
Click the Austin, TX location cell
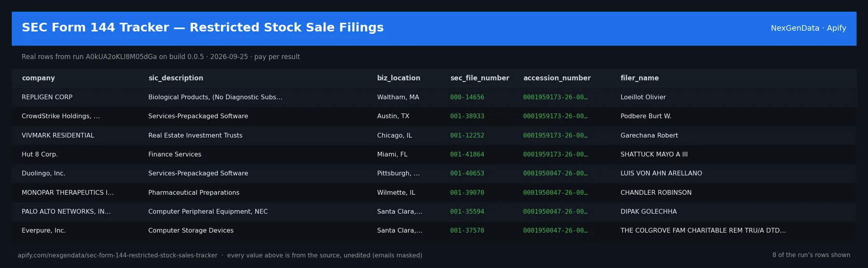(x=393, y=116)
